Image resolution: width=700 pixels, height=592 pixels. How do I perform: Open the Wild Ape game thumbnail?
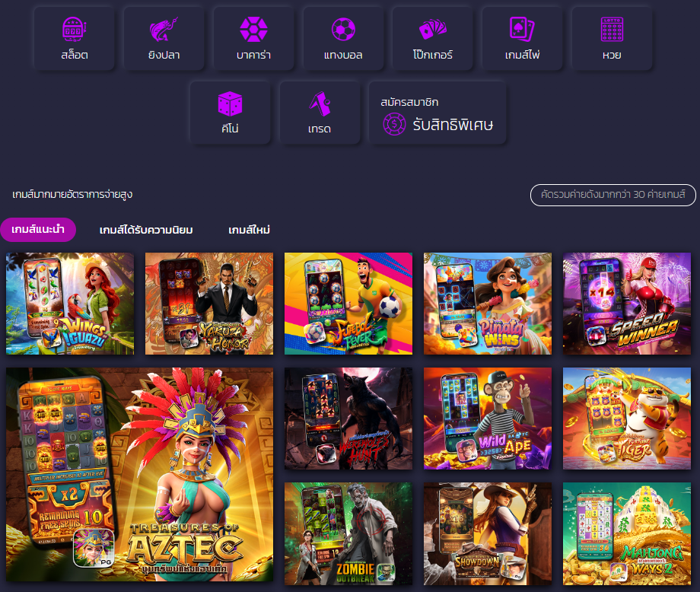click(x=488, y=419)
